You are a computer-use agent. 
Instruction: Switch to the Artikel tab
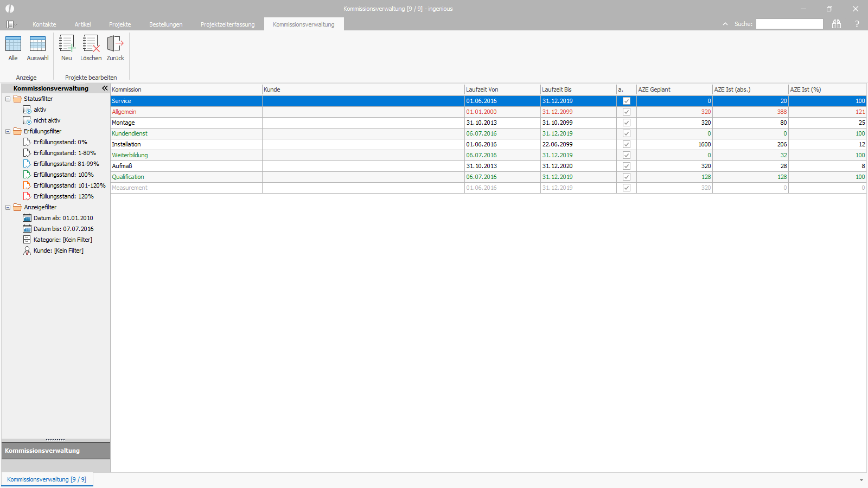(82, 24)
